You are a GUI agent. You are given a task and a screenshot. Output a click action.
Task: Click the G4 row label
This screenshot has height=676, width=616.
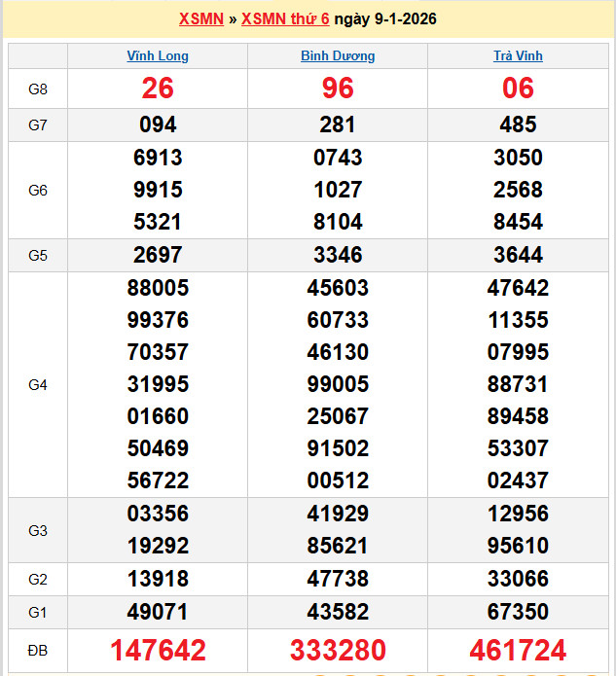tap(38, 384)
